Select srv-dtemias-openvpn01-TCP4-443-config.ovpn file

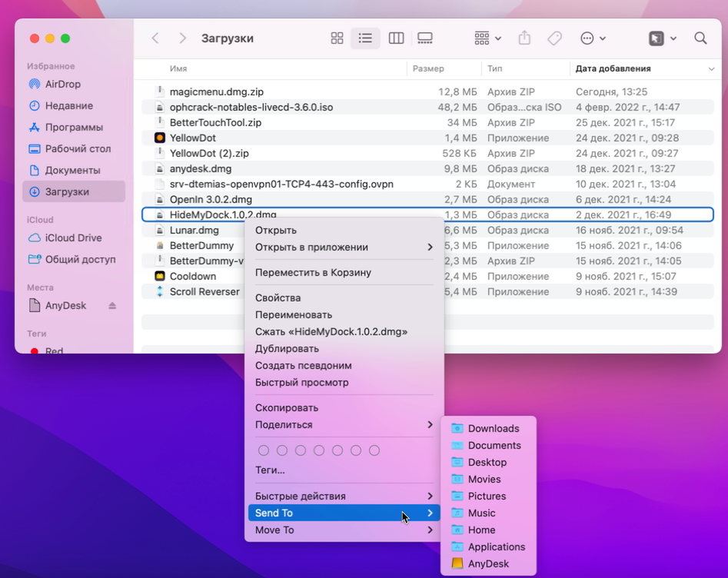click(x=427, y=184)
